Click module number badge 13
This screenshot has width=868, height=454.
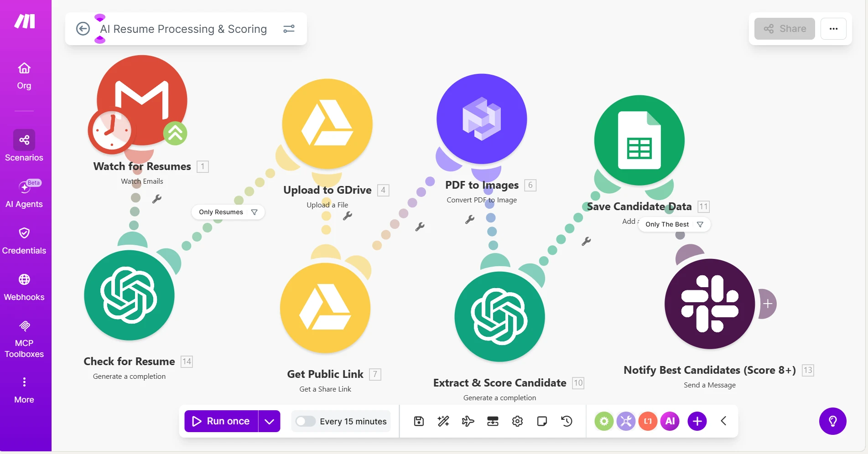point(808,370)
